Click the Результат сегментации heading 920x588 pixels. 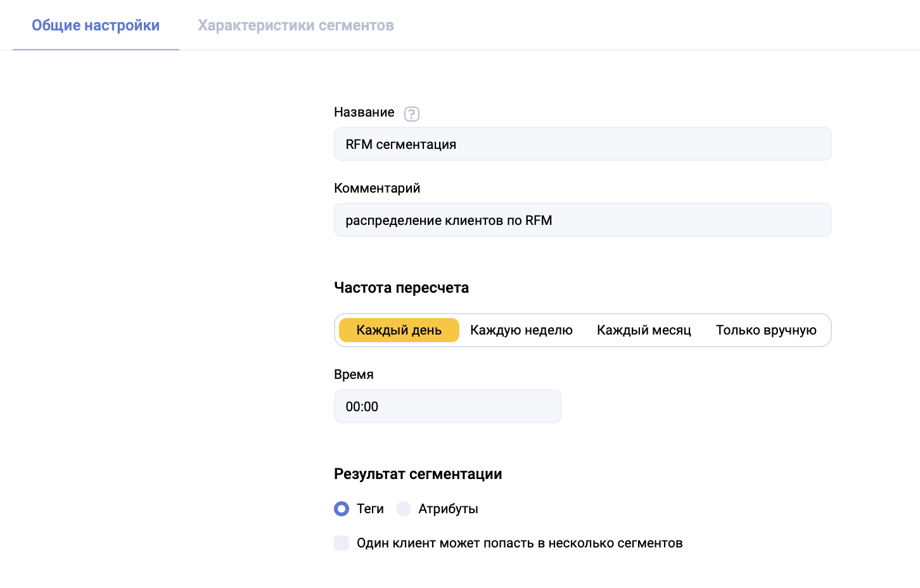click(x=418, y=474)
